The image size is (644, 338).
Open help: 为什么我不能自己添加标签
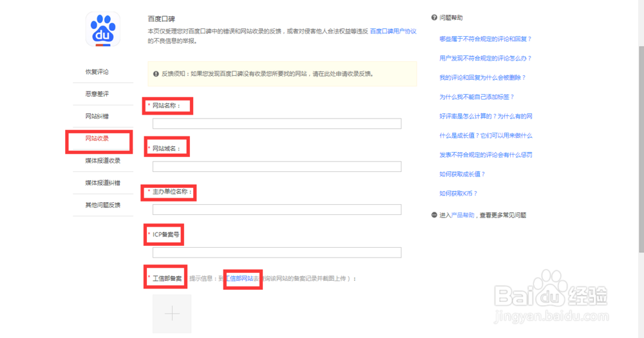point(477,97)
